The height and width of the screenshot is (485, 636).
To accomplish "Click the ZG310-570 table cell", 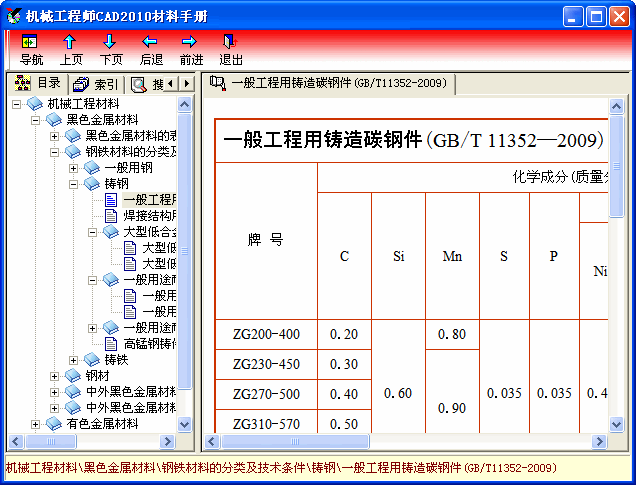I will [x=266, y=422].
